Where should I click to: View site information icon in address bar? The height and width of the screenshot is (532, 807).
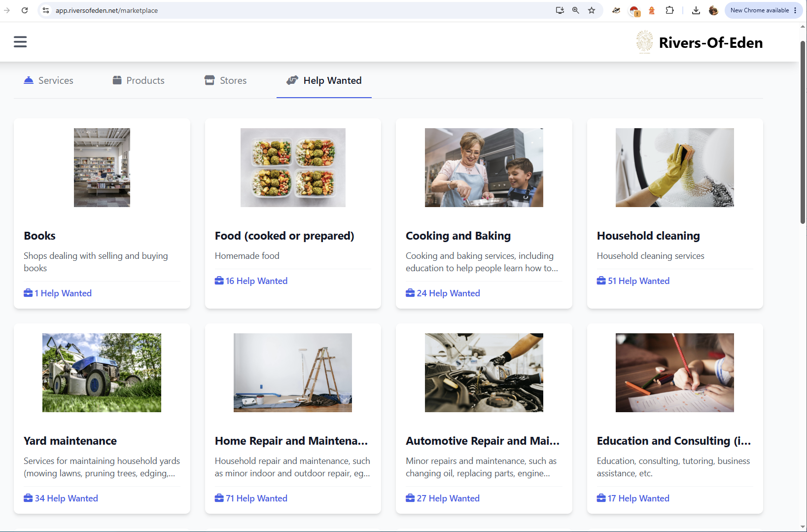46,10
